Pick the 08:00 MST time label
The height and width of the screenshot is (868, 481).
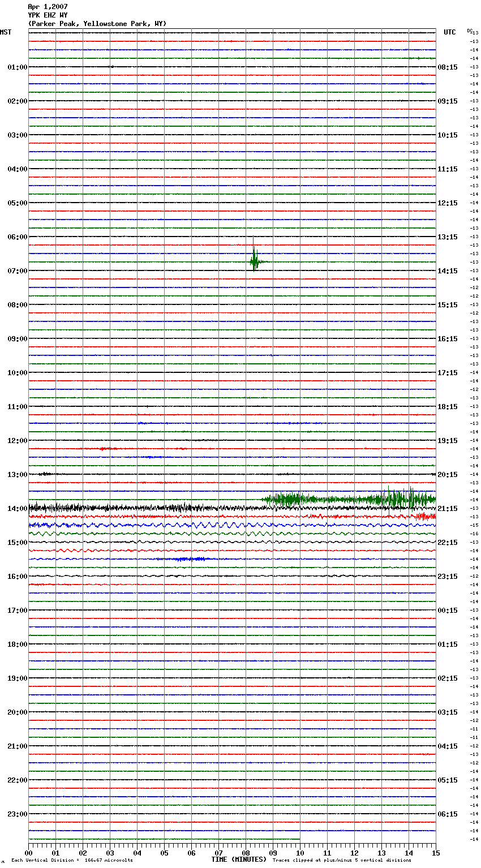18,305
